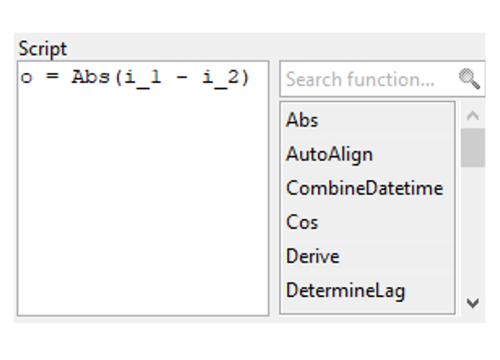Click on Abs in the script text

(90, 77)
